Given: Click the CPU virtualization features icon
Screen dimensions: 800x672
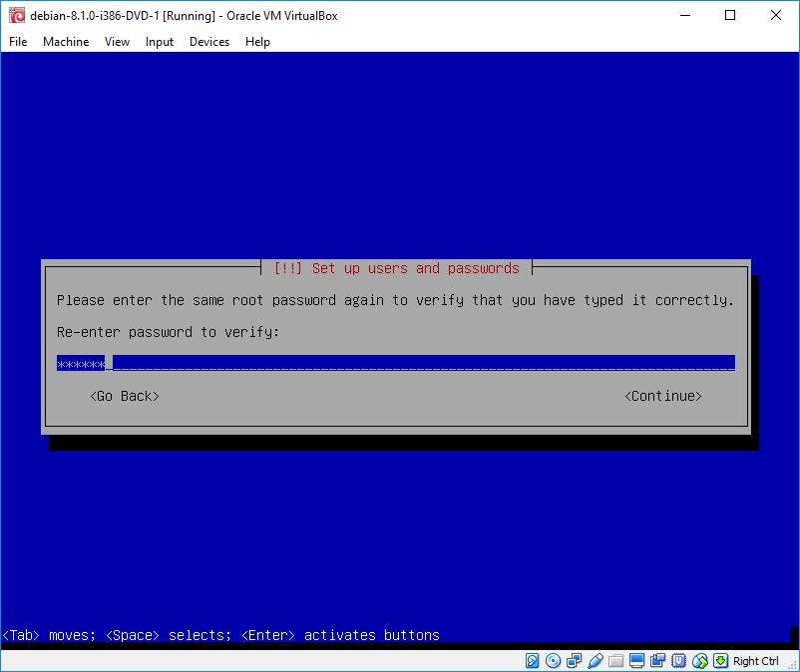Looking at the screenshot, I should coord(678,661).
